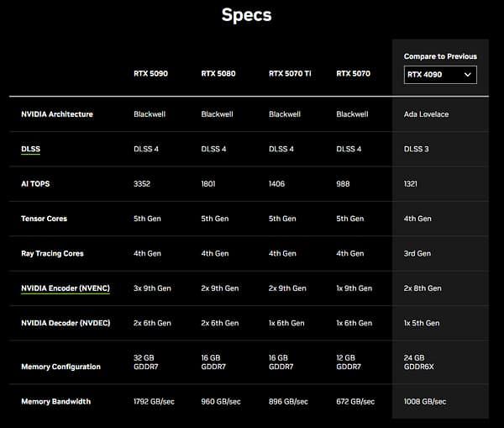Open the RTX 4090 comparison dropdown
504x428 pixels.
[440, 75]
